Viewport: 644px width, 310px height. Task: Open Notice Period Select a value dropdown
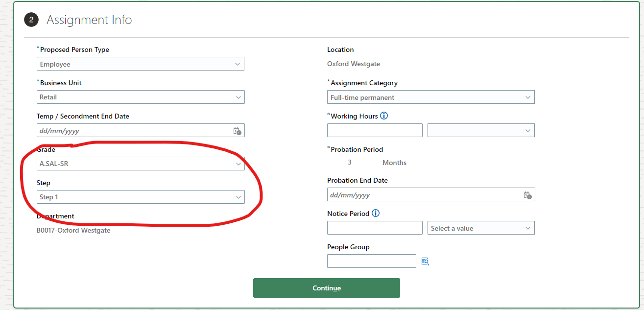tap(481, 228)
